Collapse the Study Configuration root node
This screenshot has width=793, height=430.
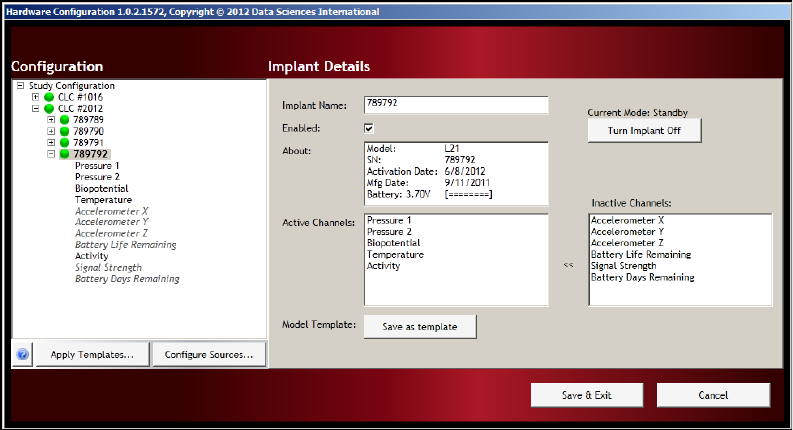coord(20,85)
